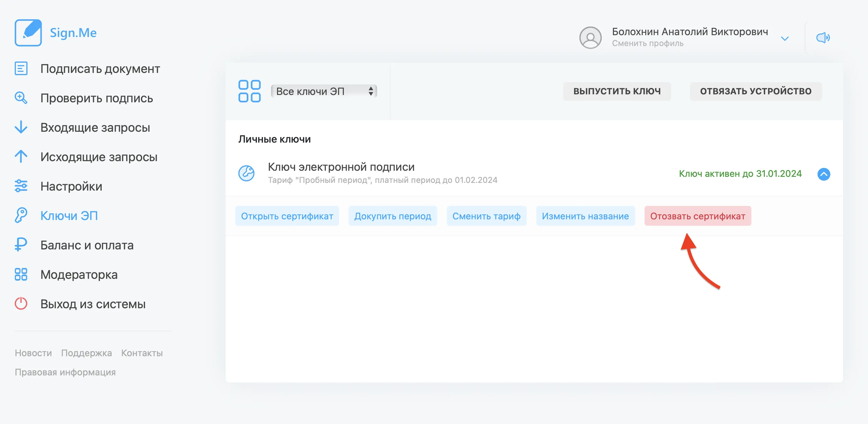The image size is (868, 424).
Task: Click the document icon beside Подписать документ
Action: pyautogui.click(x=21, y=68)
